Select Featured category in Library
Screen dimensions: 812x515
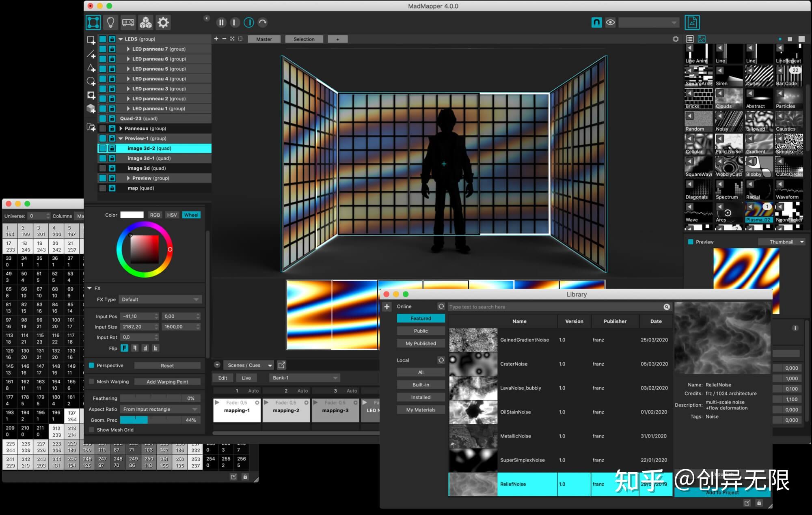421,319
